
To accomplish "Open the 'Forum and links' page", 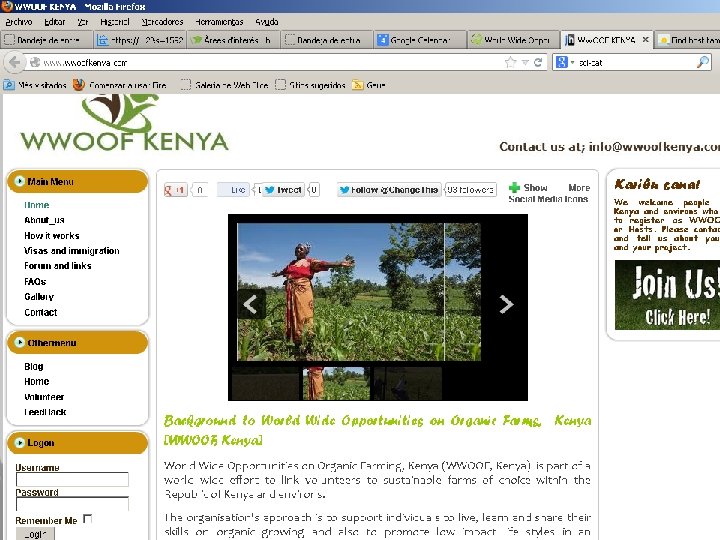I will point(58,266).
